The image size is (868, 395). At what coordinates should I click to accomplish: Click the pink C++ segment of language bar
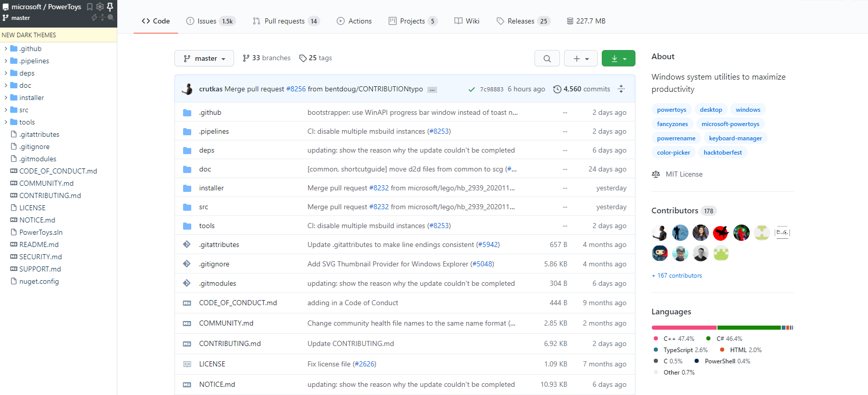click(684, 328)
